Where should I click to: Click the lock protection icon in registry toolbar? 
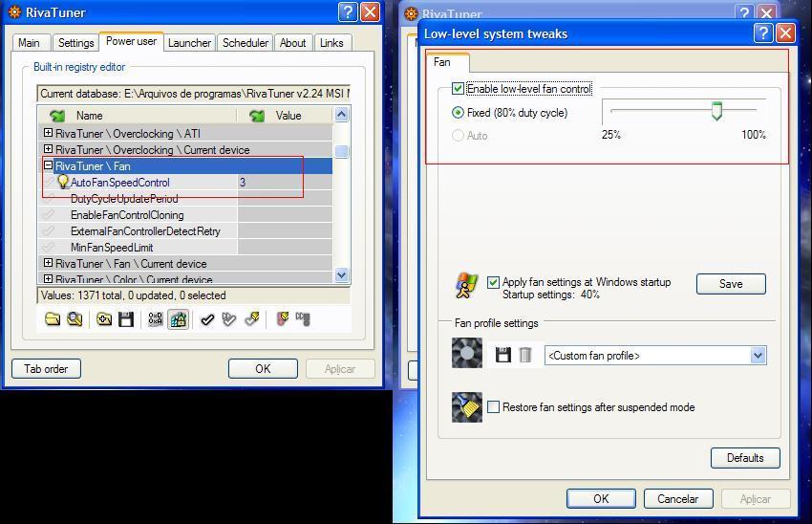coord(178,318)
